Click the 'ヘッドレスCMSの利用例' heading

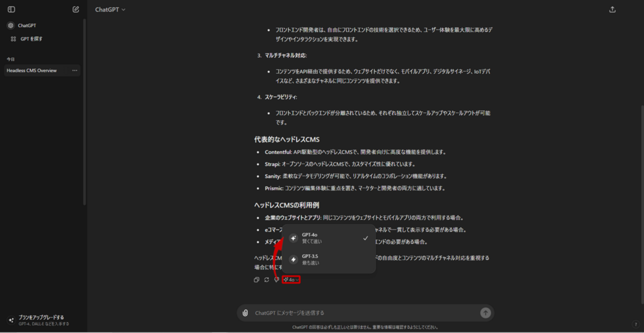(x=287, y=205)
